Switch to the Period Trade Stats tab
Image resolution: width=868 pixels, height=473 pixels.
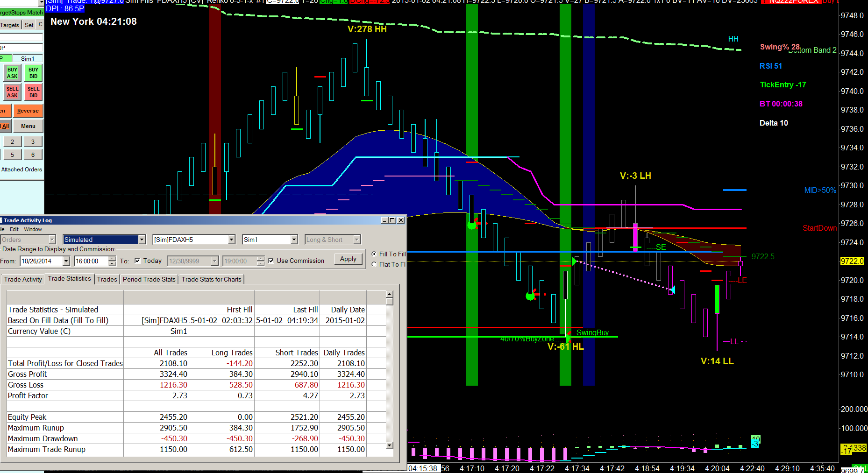coord(149,279)
